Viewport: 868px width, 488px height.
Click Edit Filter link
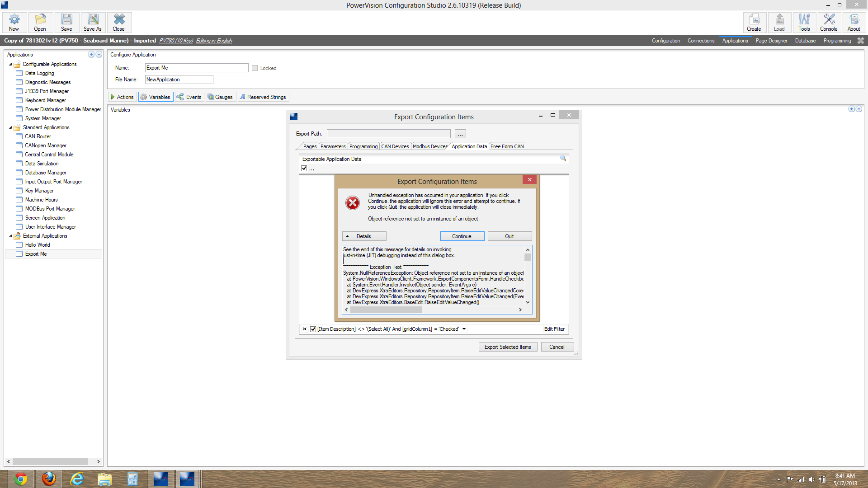(x=554, y=329)
